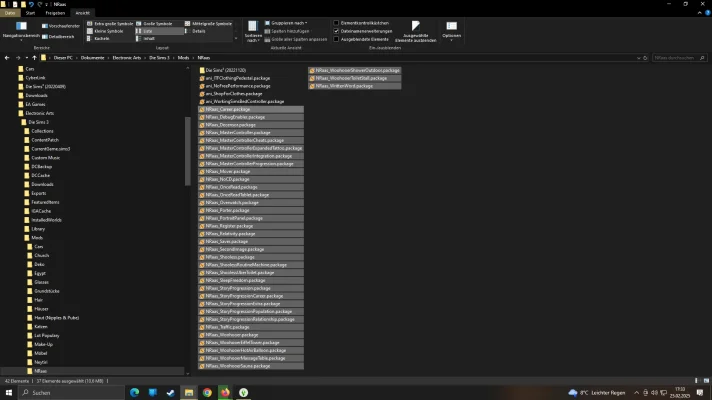Viewport: 712px width, 400px height.
Task: Open the Optionen button
Action: (x=451, y=31)
